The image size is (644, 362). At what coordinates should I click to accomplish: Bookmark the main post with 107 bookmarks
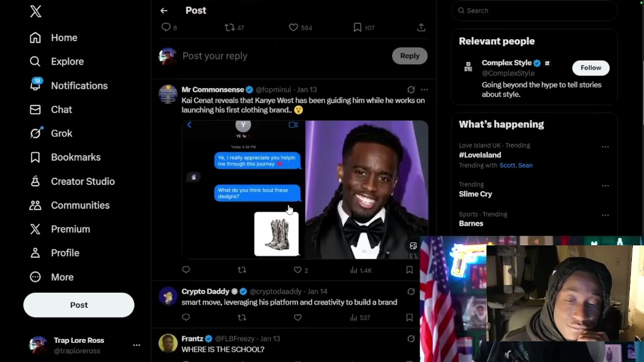(357, 27)
